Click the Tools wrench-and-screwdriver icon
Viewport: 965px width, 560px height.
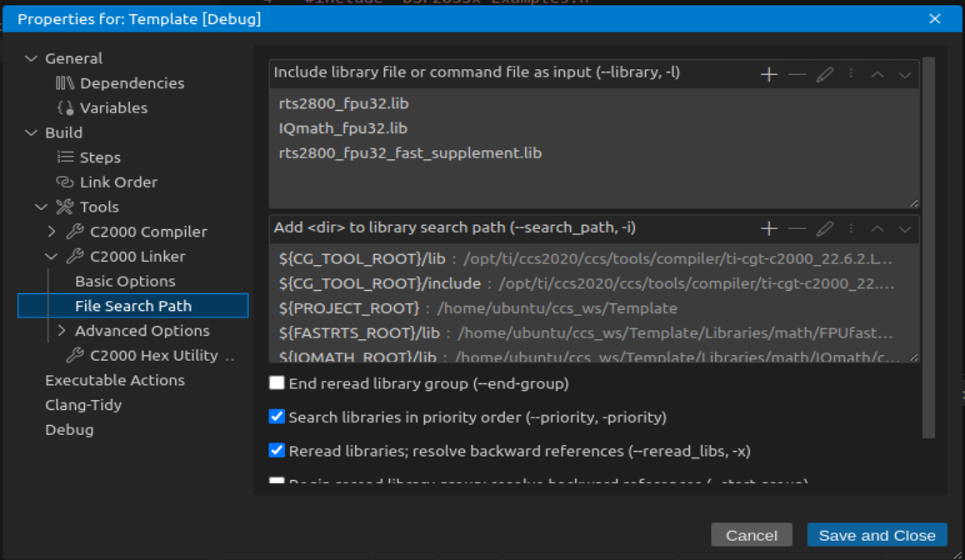coord(65,207)
